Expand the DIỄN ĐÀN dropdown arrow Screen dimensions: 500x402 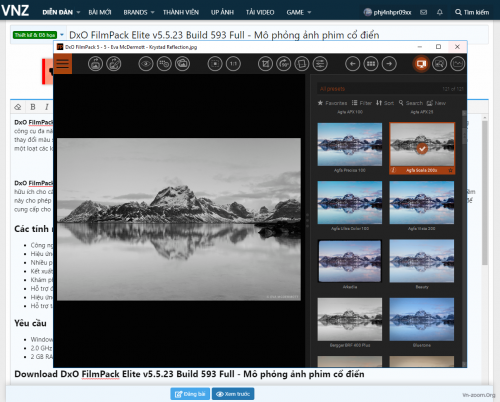(78, 12)
